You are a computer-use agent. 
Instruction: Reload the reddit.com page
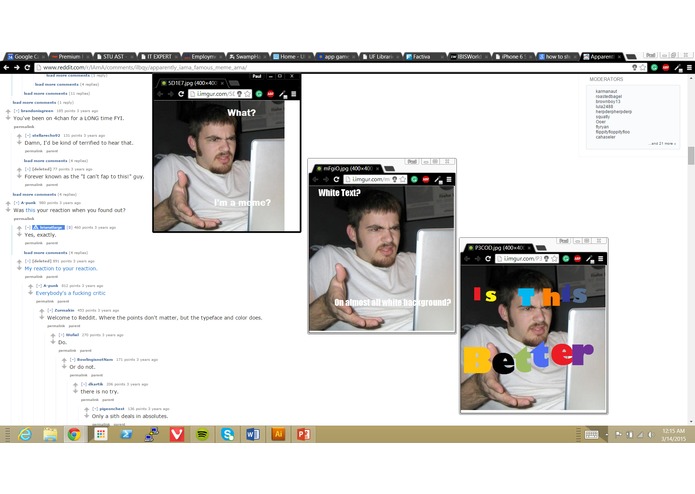pyautogui.click(x=27, y=67)
